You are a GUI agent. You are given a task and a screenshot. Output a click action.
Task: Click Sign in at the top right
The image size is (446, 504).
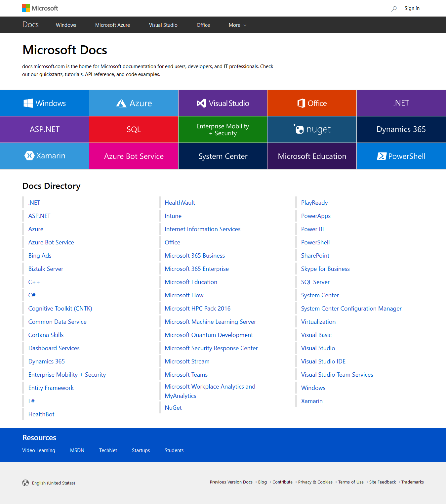coord(412,8)
